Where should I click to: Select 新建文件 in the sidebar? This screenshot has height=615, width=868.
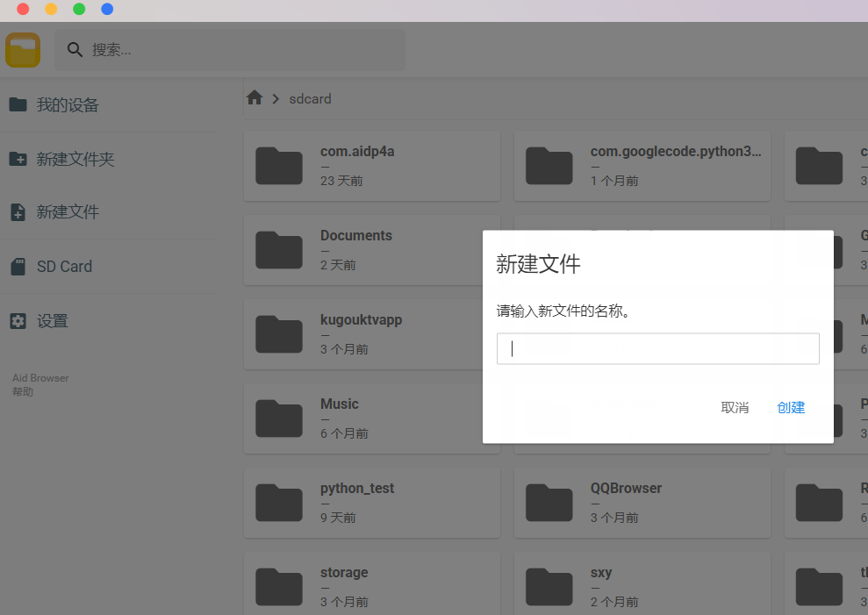68,211
